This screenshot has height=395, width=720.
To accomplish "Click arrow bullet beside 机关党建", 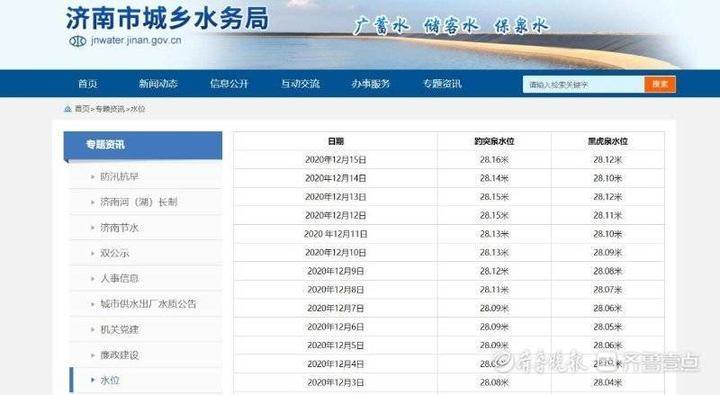I will click(x=93, y=330).
